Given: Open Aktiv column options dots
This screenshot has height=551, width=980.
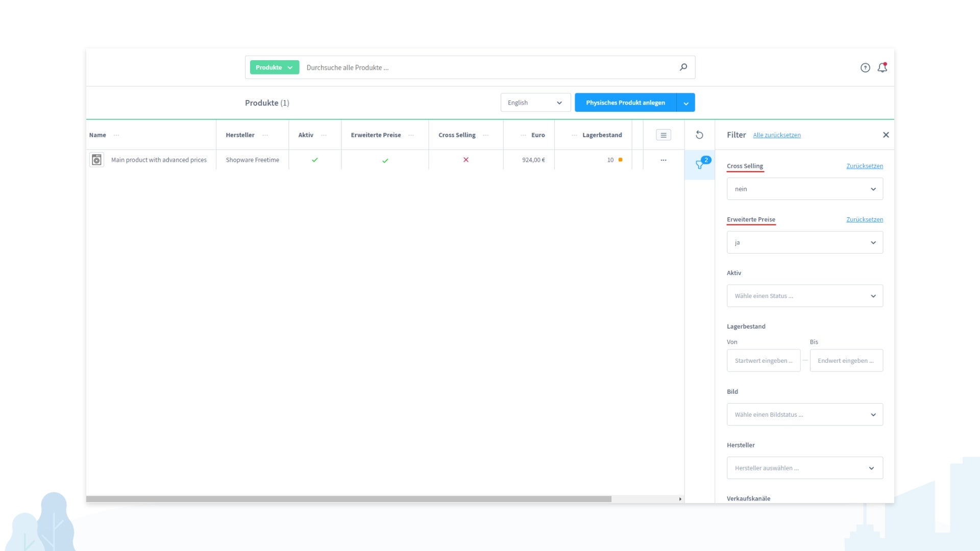Looking at the screenshot, I should (x=324, y=135).
